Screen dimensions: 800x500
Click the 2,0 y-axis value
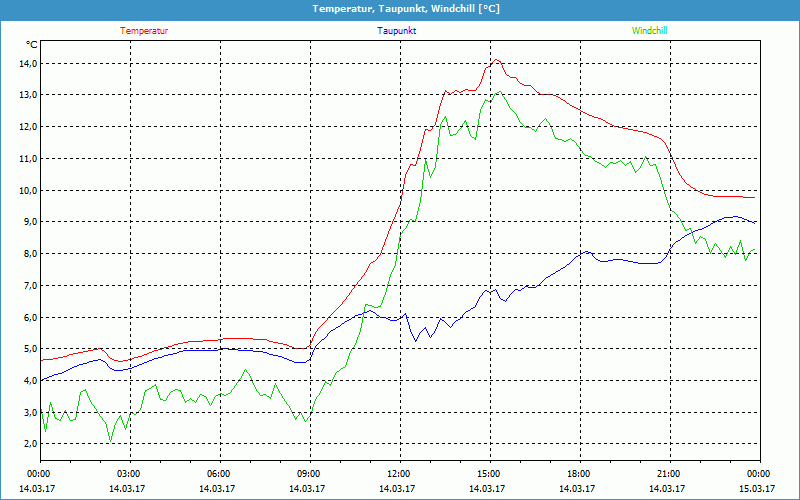click(x=30, y=444)
